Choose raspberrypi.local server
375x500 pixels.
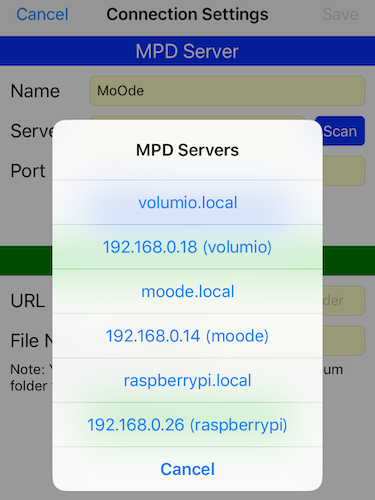point(187,380)
